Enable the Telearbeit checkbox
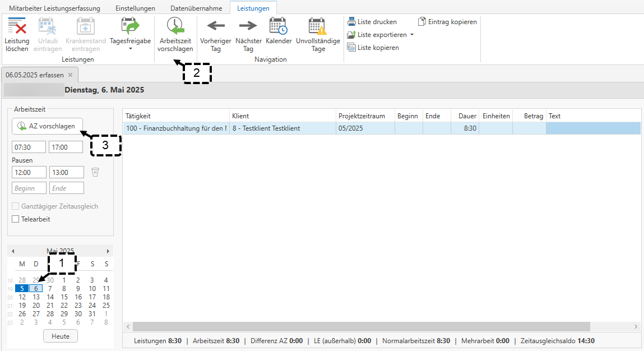Screen dimensions: 644x351 pyautogui.click(x=16, y=219)
